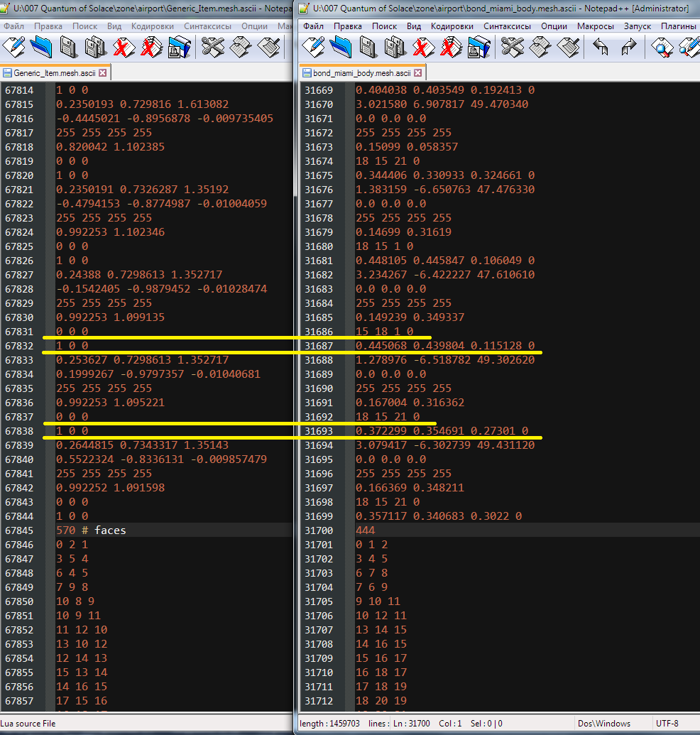Open Макросы menu in right window
The image size is (700, 735).
pyautogui.click(x=595, y=26)
